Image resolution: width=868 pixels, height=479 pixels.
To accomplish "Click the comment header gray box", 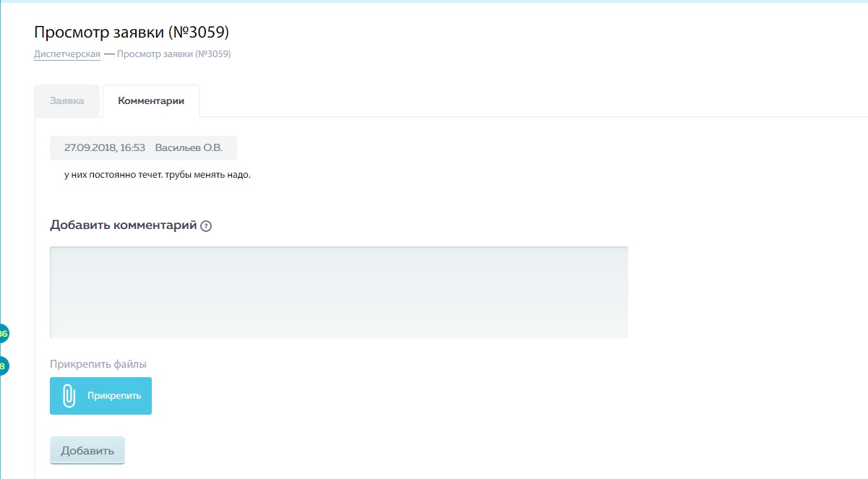I will pos(143,147).
